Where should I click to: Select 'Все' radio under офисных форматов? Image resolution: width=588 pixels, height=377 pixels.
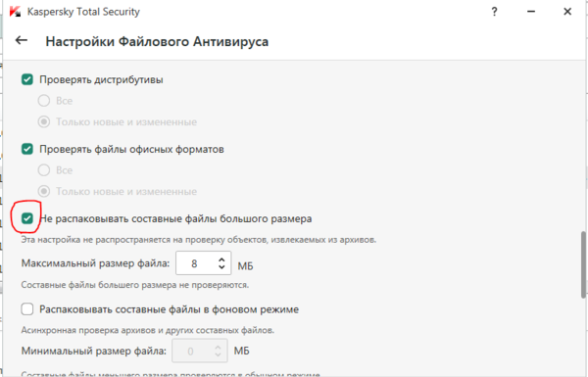click(x=44, y=170)
